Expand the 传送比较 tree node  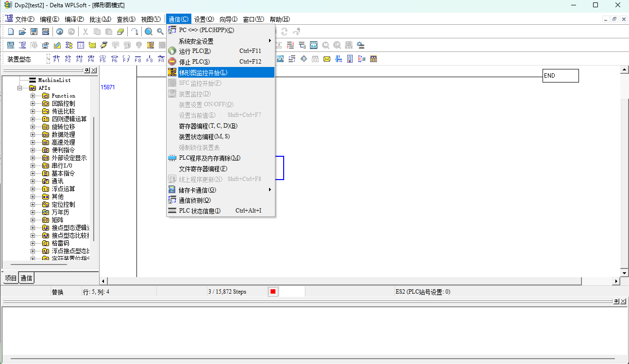pyautogui.click(x=33, y=111)
